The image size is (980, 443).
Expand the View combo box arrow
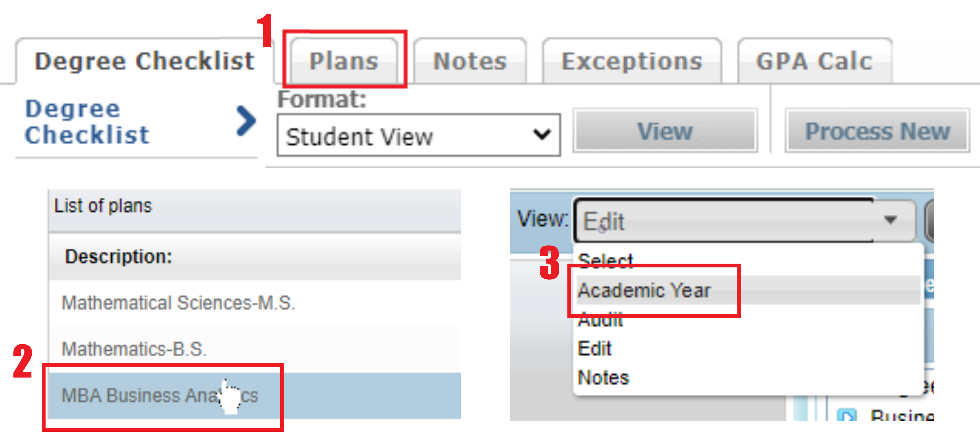[890, 220]
